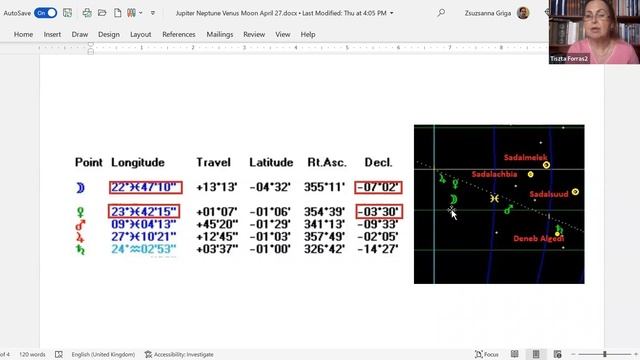The width and height of the screenshot is (640, 360).
Task: Click the yellow Pisces glyph in star chart
Action: click(494, 198)
